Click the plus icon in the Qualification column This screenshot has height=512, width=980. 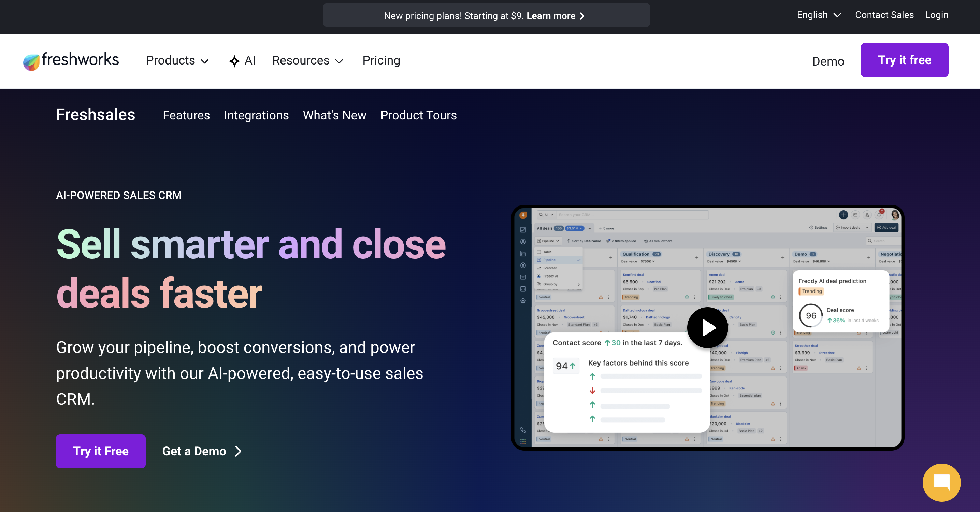[697, 258]
